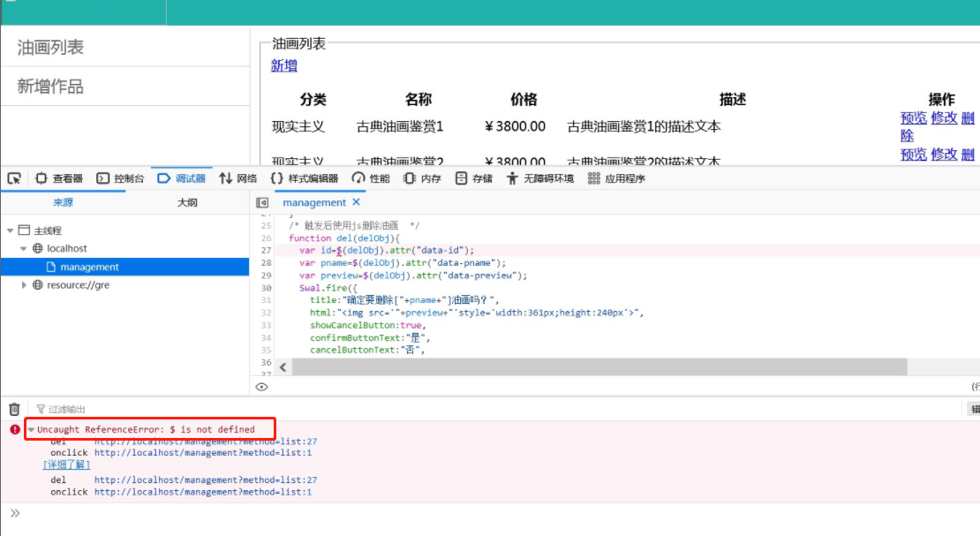This screenshot has height=536, width=980.
Task: Click the 名称 column header
Action: point(418,100)
